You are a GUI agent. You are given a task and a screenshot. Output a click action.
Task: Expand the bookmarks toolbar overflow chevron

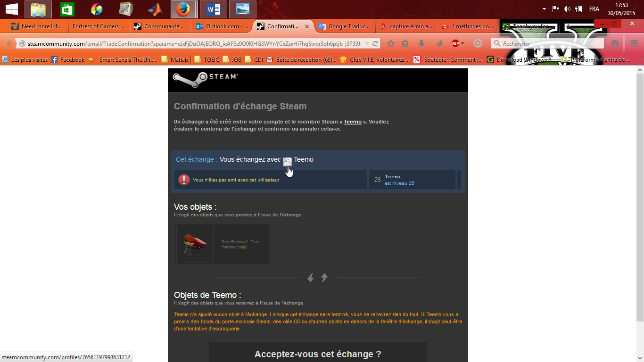[x=640, y=60]
